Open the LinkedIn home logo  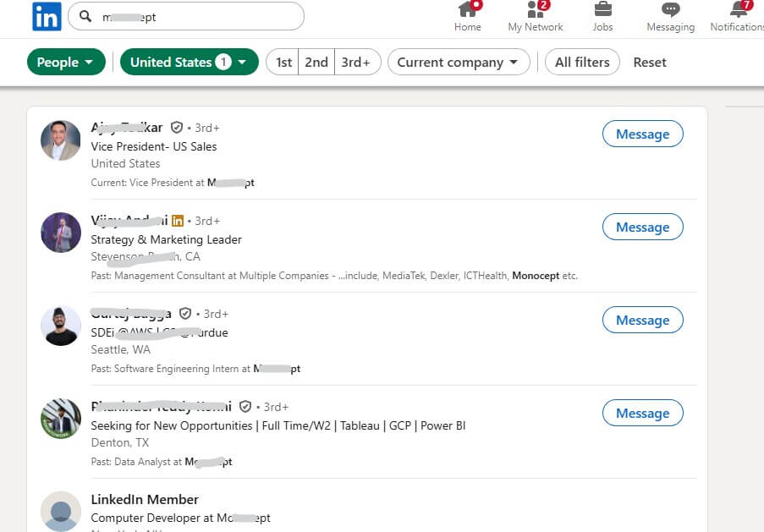[47, 17]
